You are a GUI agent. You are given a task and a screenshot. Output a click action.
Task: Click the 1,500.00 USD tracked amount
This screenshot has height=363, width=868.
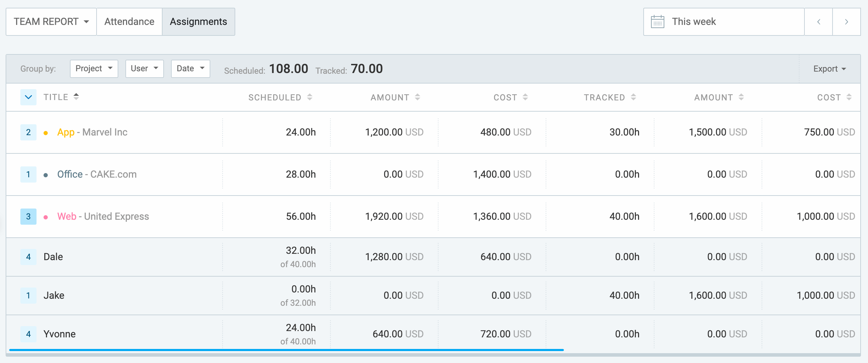pos(718,132)
